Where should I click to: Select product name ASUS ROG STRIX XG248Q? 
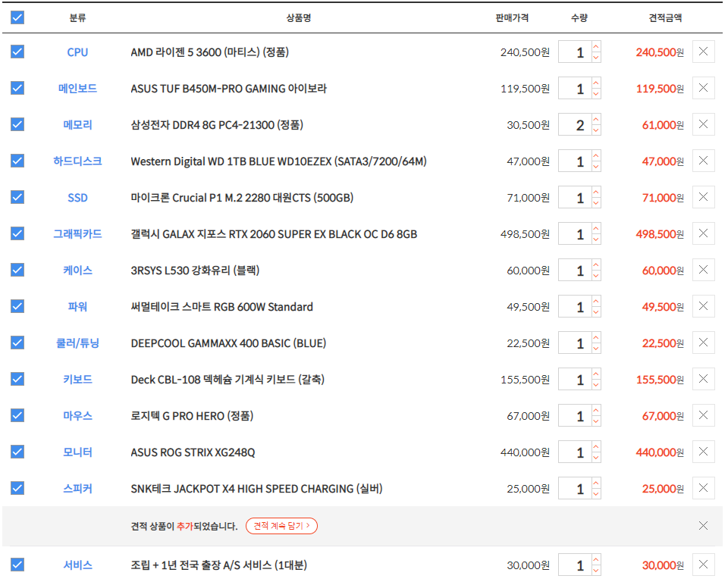(x=193, y=452)
